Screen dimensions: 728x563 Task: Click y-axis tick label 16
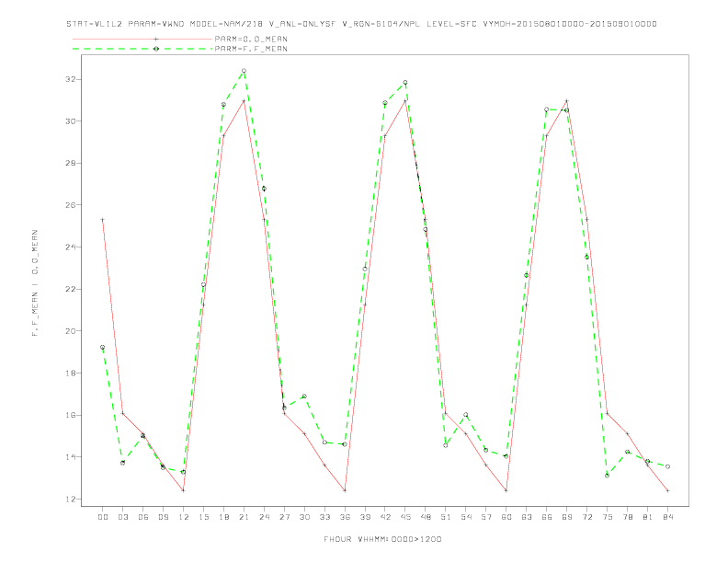click(70, 415)
